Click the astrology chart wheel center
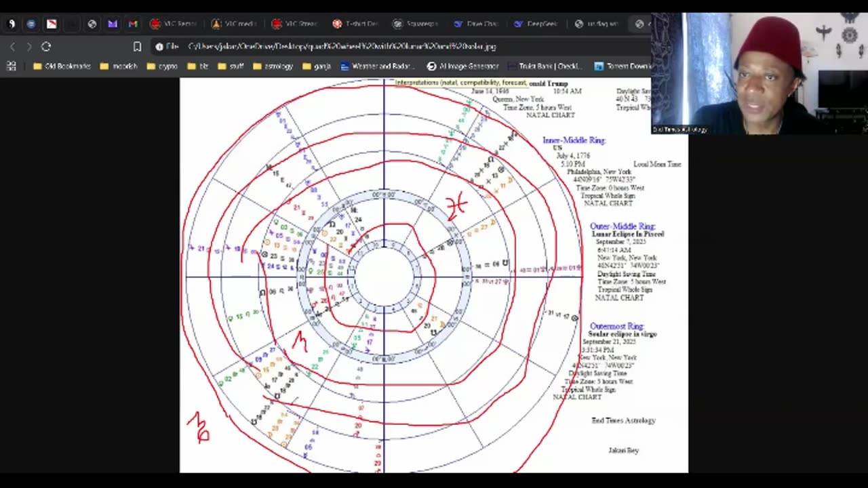The width and height of the screenshot is (868, 488). (384, 277)
